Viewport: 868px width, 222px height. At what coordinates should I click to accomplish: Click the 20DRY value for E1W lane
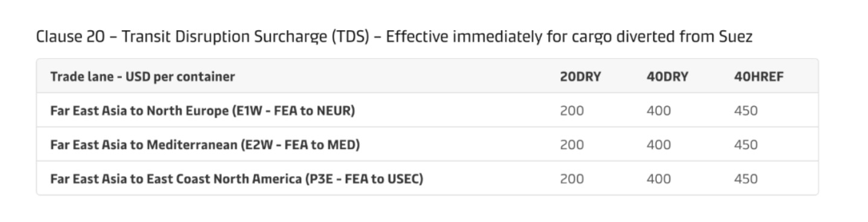pyautogui.click(x=572, y=111)
